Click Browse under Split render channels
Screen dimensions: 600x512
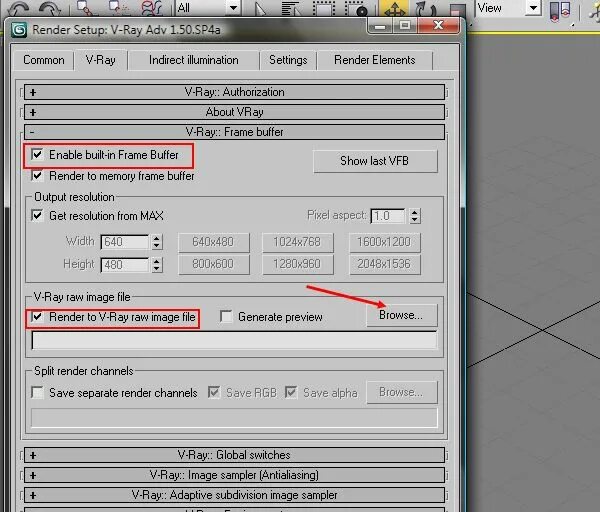pos(401,392)
